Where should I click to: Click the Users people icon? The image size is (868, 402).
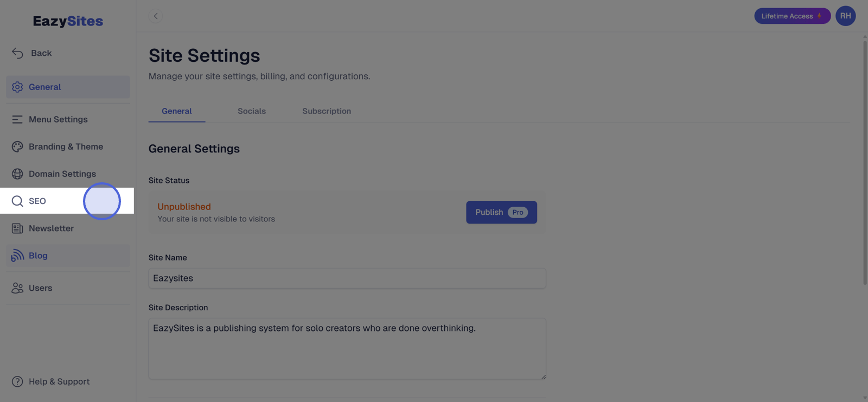point(17,288)
